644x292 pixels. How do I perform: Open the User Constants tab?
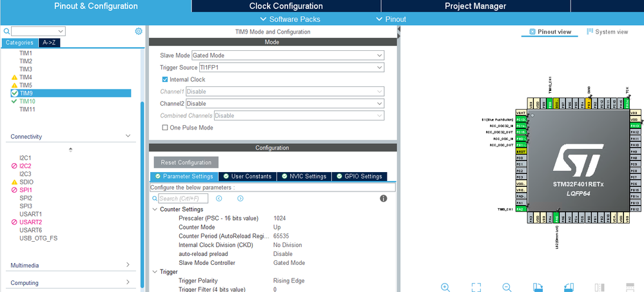pos(248,176)
